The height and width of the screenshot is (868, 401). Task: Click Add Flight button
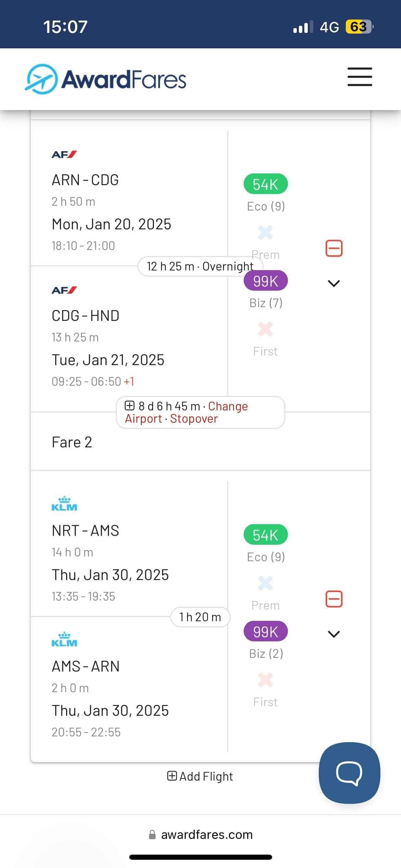click(x=200, y=776)
